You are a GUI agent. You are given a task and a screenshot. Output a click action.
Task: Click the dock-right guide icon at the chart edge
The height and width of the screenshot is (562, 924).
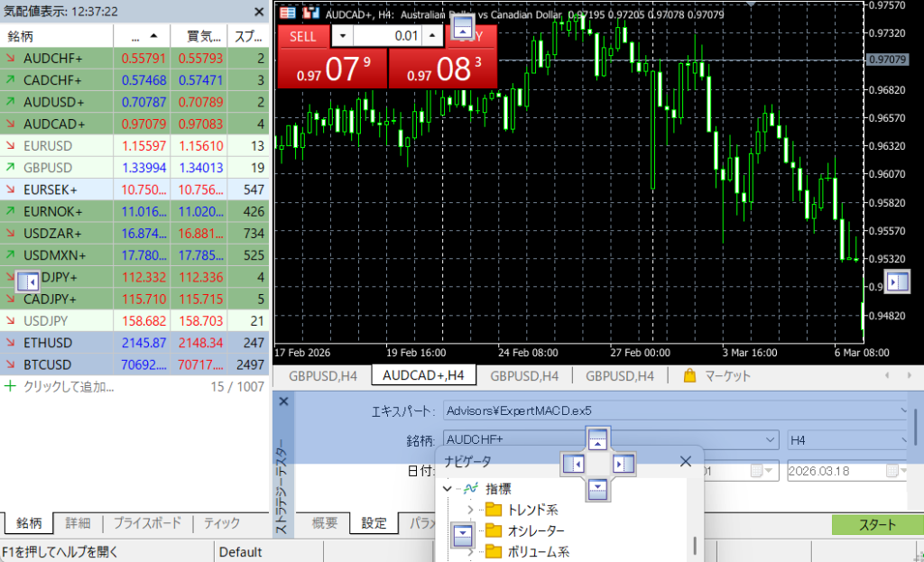tap(897, 282)
